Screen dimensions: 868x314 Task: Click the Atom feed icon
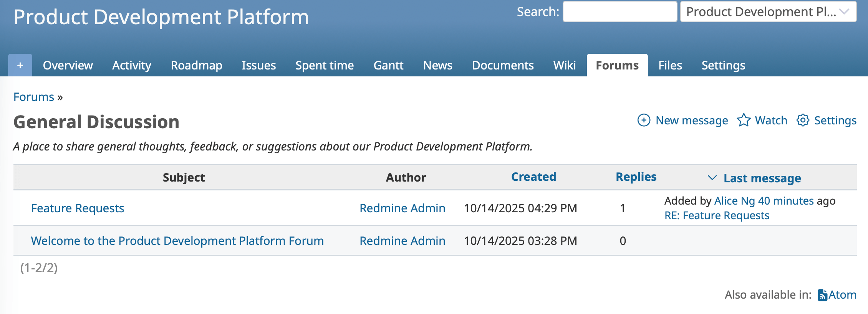[822, 295]
